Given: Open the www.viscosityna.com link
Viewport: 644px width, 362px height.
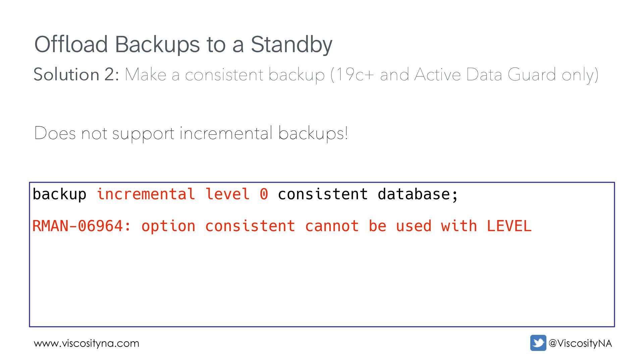Looking at the screenshot, I should click(87, 344).
